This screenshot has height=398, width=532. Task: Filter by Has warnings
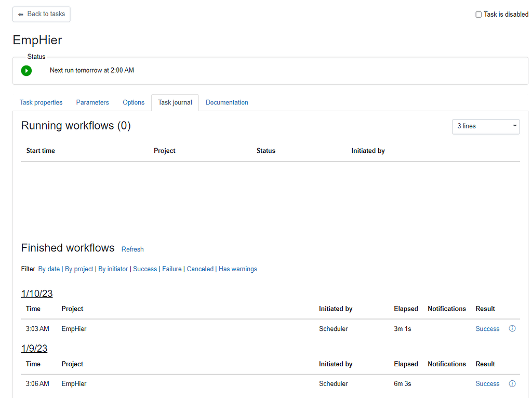238,269
